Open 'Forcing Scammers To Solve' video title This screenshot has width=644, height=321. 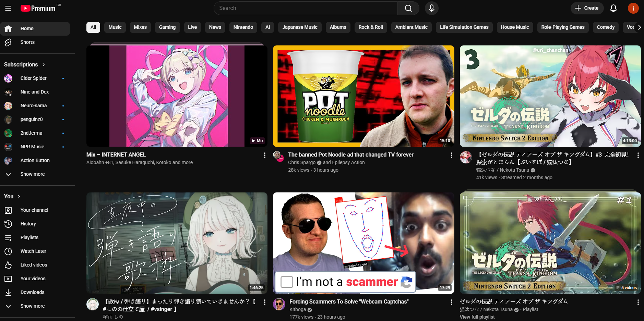[x=349, y=302]
